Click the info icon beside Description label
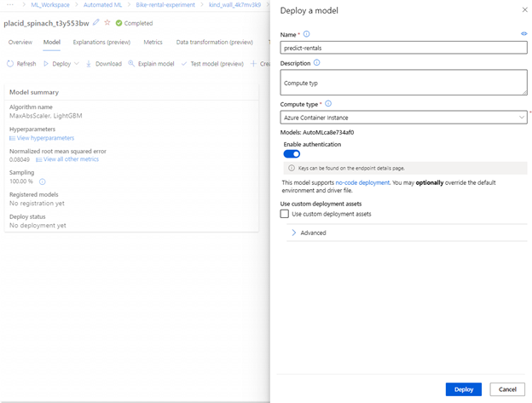 click(316, 63)
